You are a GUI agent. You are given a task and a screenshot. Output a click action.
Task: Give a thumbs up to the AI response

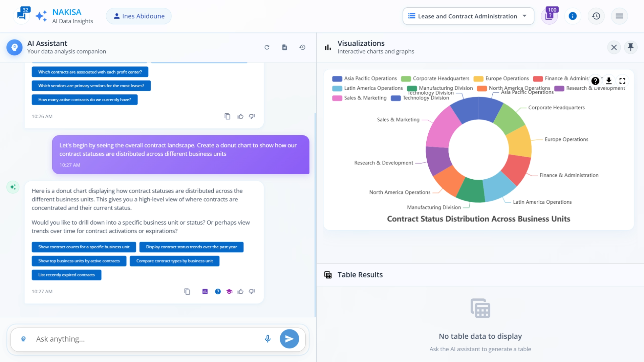pos(240,291)
